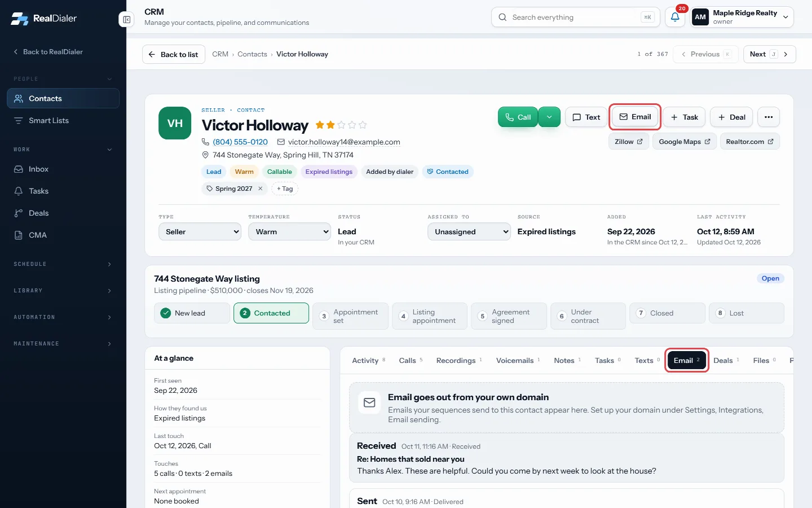Open Google Maps external link
The image size is (812, 508).
coord(685,142)
